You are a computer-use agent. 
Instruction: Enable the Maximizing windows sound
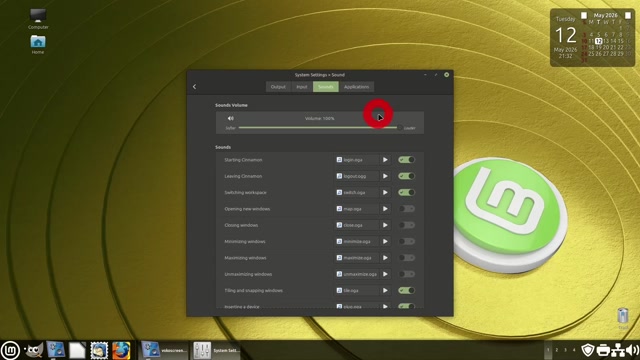point(407,258)
